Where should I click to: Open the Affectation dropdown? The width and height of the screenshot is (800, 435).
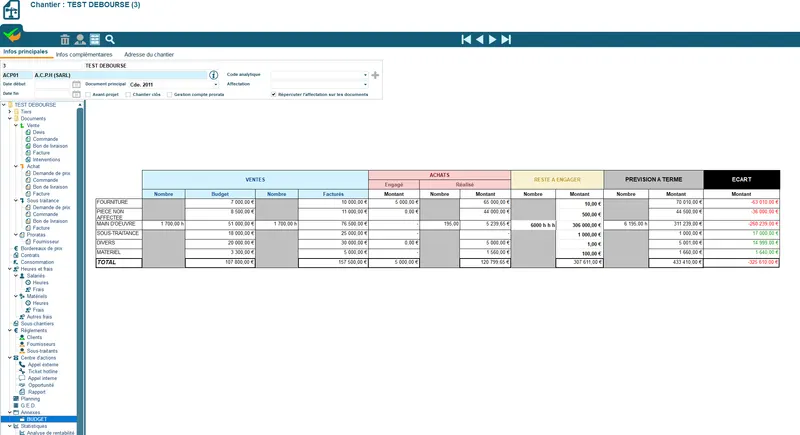(x=365, y=85)
